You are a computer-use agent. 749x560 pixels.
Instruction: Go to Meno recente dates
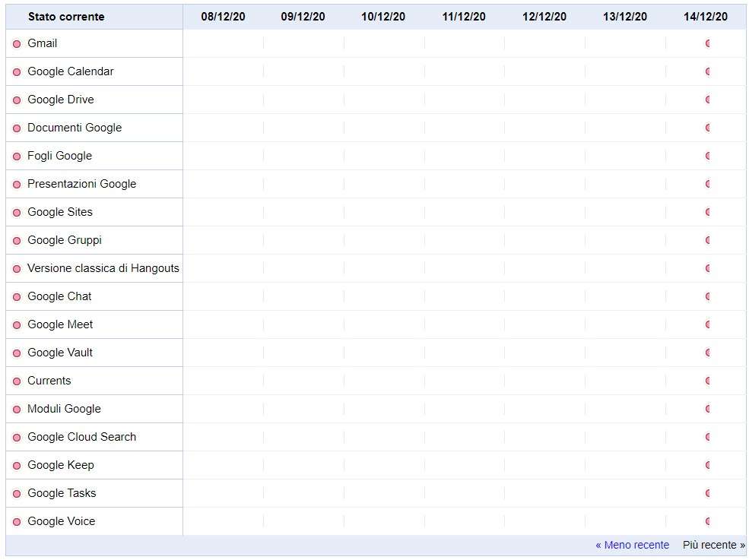(632, 545)
